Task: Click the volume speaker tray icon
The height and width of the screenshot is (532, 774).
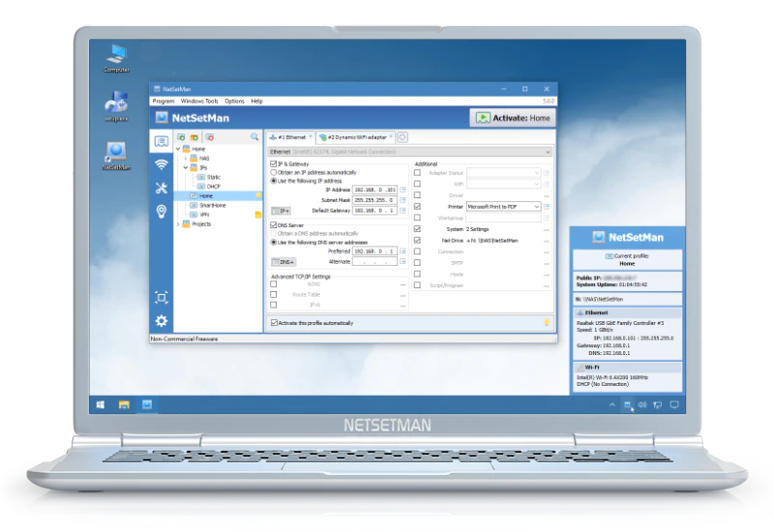Action: tap(642, 404)
